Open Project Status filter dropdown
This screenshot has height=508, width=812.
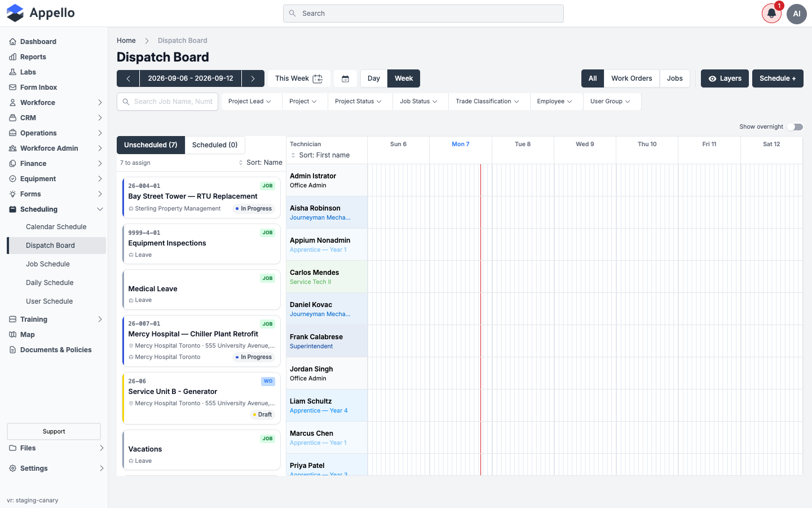click(x=358, y=102)
